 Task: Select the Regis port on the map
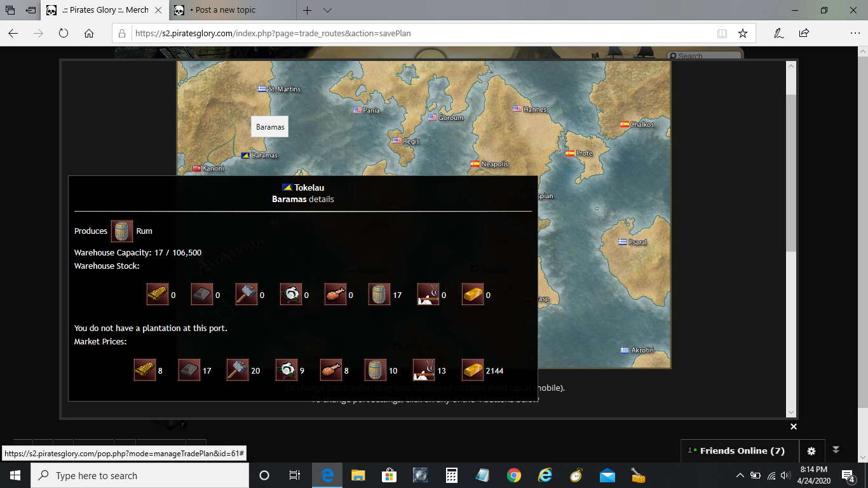click(406, 141)
